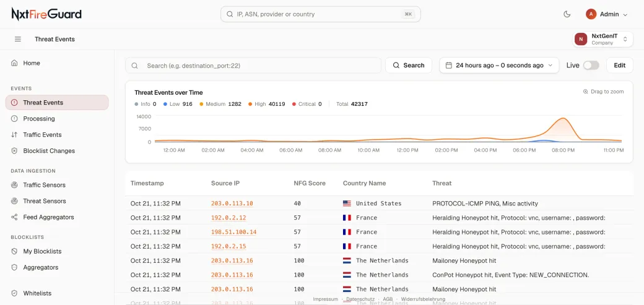
Task: Click the Drag to zoom control
Action: [603, 92]
